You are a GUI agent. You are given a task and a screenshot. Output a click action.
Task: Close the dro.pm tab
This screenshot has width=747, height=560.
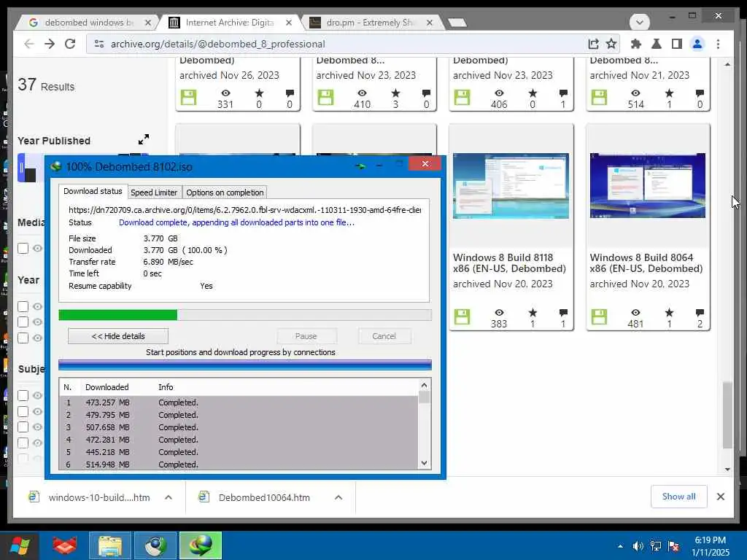click(x=429, y=23)
